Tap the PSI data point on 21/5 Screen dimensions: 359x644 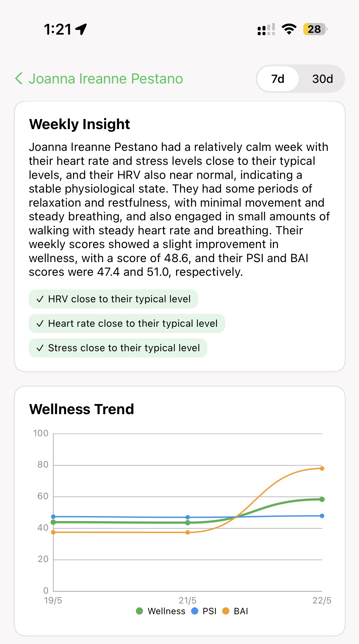[188, 517]
